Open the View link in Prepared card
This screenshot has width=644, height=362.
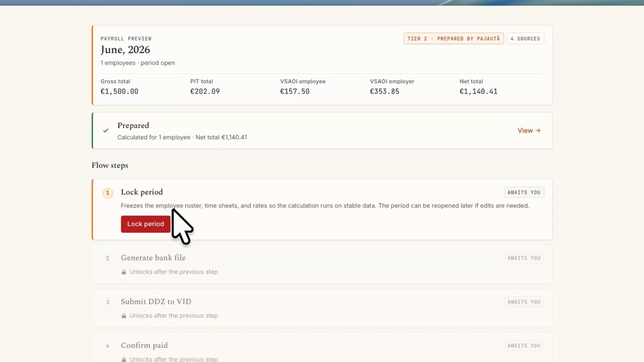[x=529, y=131]
